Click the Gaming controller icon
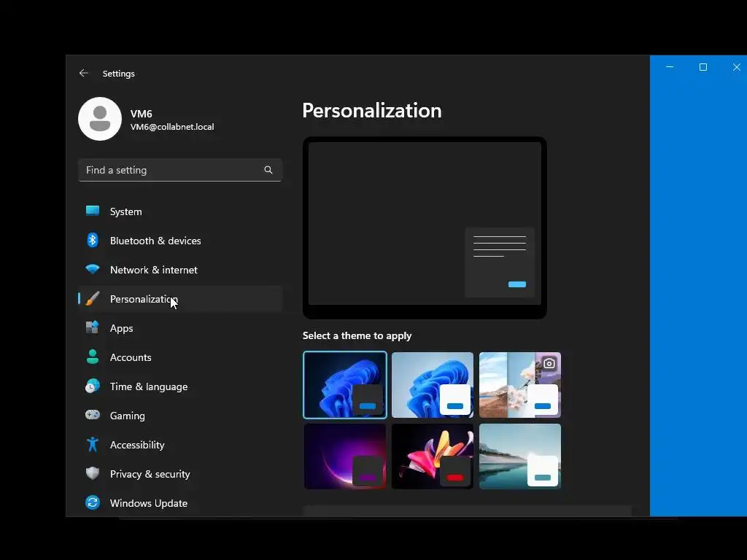This screenshot has height=560, width=747. pos(93,415)
